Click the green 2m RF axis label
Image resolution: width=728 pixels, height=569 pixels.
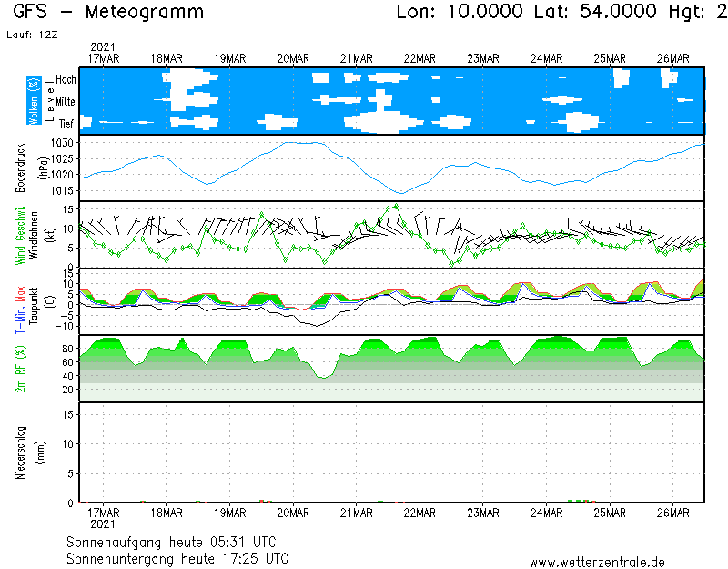[21, 367]
